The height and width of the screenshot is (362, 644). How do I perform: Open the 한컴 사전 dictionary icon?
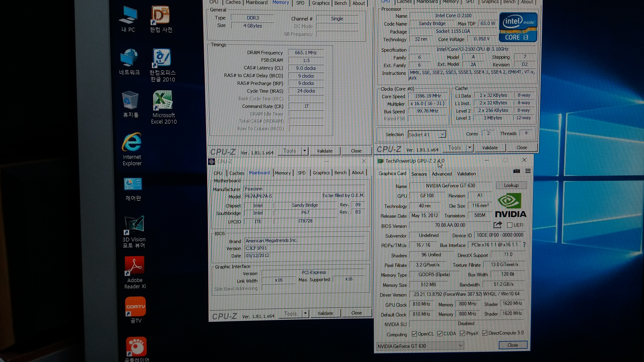161,19
